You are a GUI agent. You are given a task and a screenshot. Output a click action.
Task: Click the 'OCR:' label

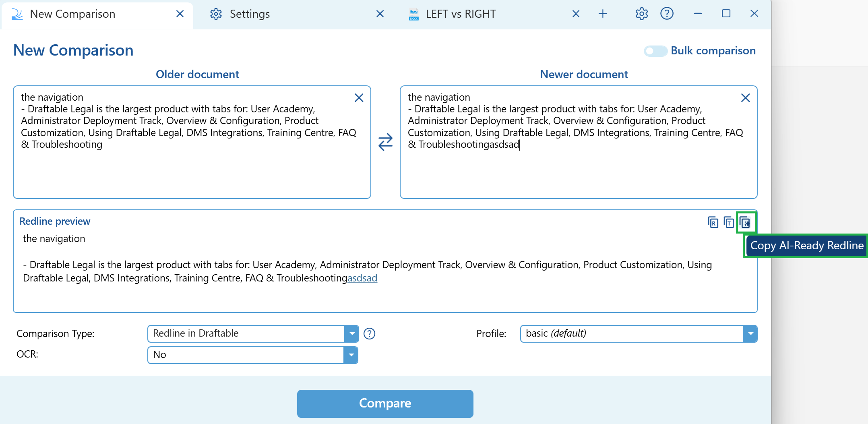[27, 354]
